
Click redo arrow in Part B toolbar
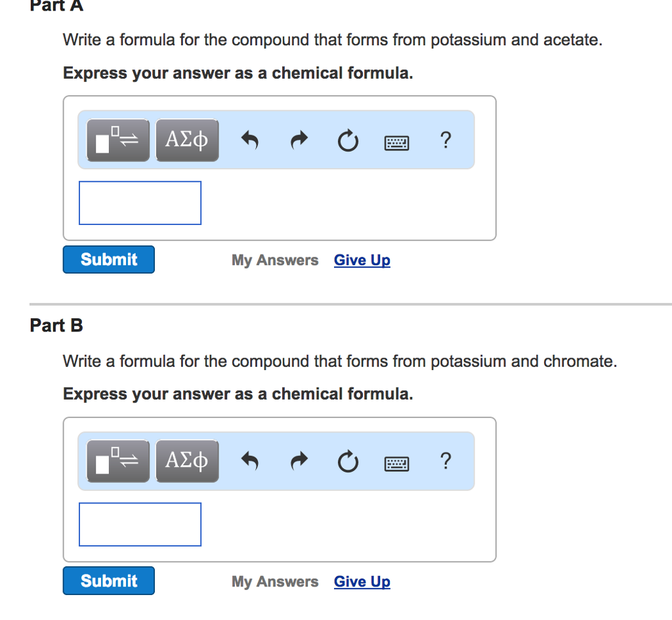coord(299,462)
